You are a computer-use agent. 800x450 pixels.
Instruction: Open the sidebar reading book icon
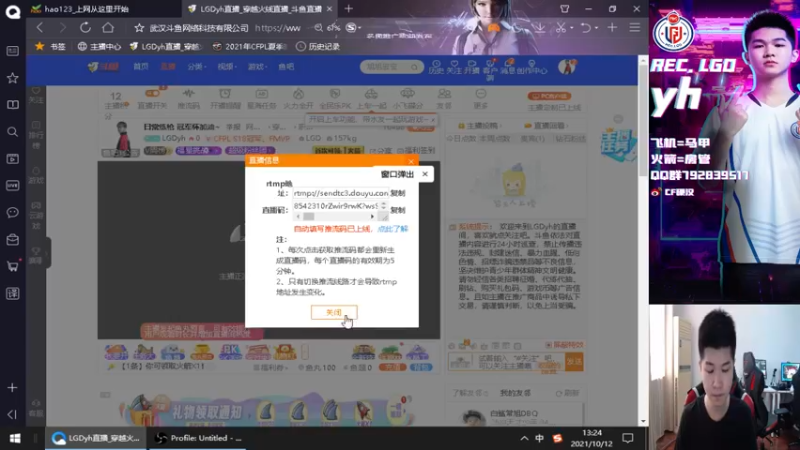point(13,105)
